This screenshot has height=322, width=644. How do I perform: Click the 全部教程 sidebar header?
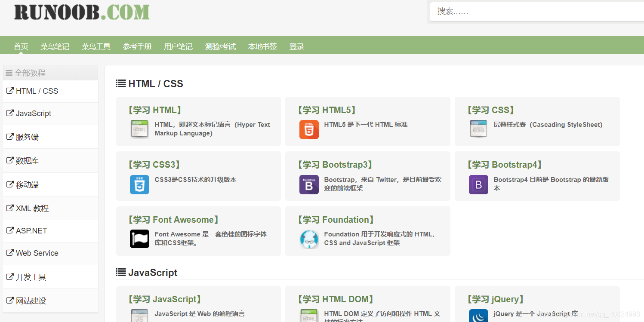(50, 73)
